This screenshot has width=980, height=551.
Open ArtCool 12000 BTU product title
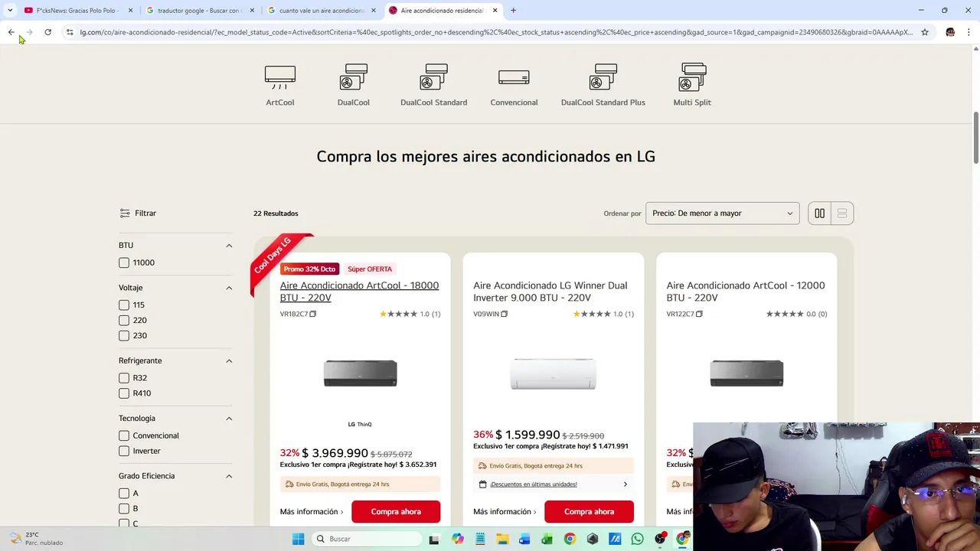click(746, 292)
